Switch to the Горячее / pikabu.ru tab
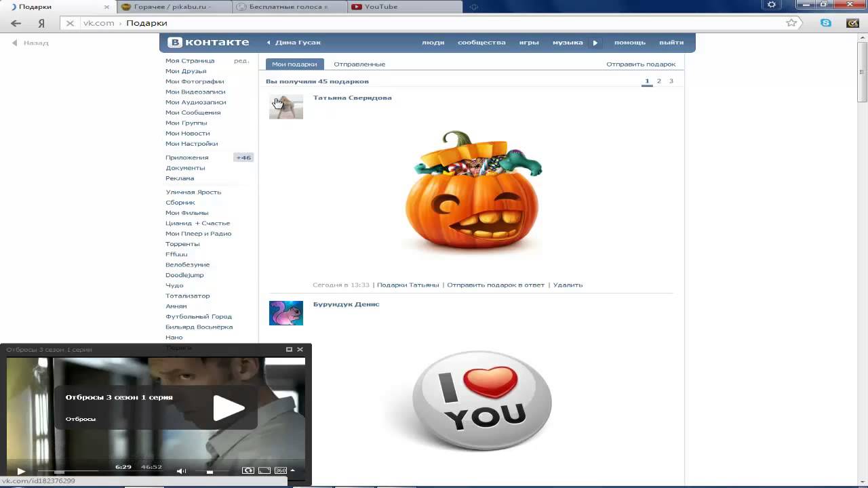 174,7
